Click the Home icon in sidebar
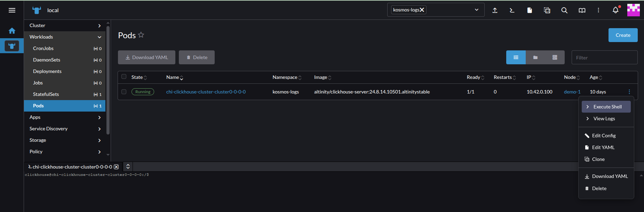 coord(12,31)
